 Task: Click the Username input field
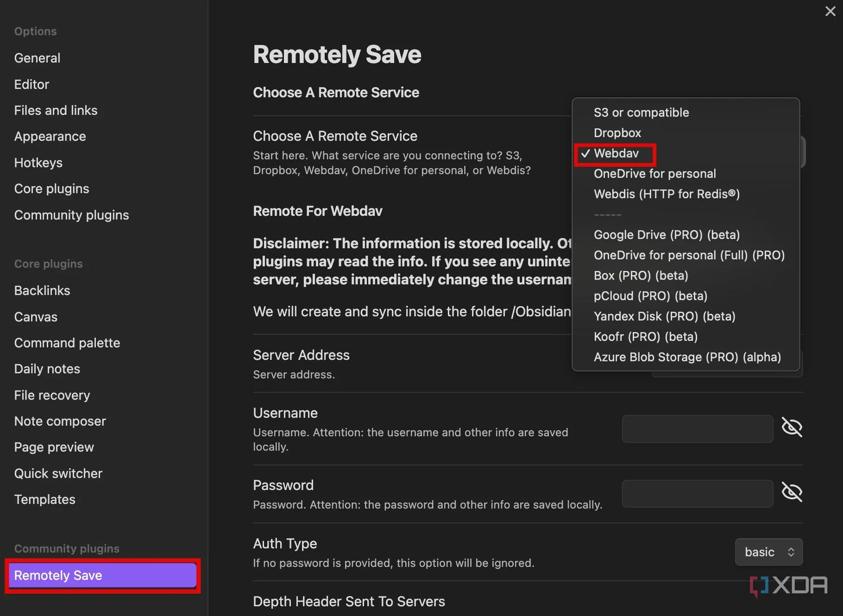tap(698, 429)
